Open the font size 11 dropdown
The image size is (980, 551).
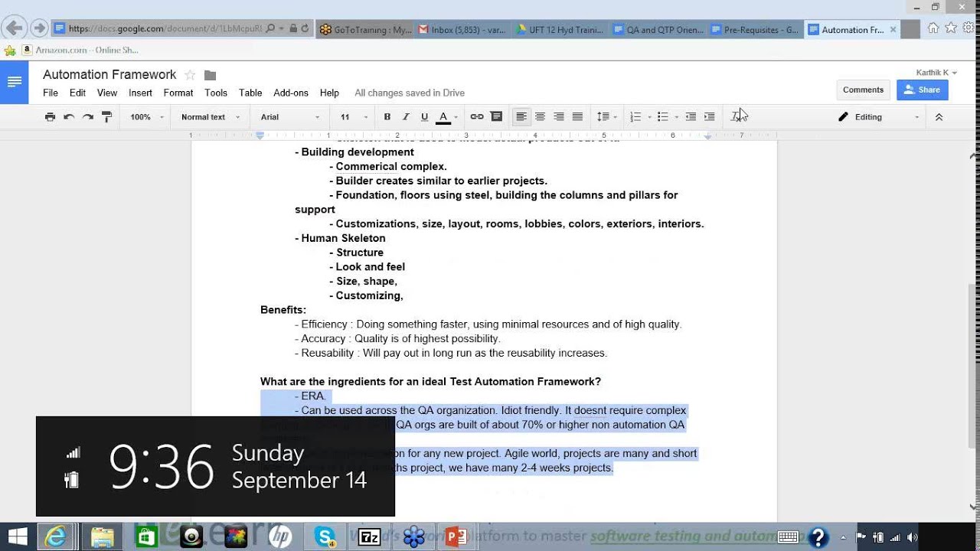(x=354, y=117)
